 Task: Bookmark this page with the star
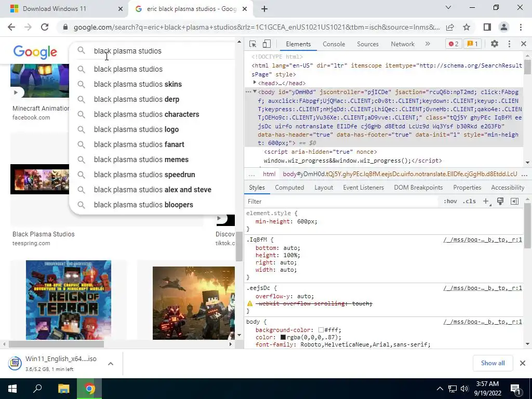point(467,27)
